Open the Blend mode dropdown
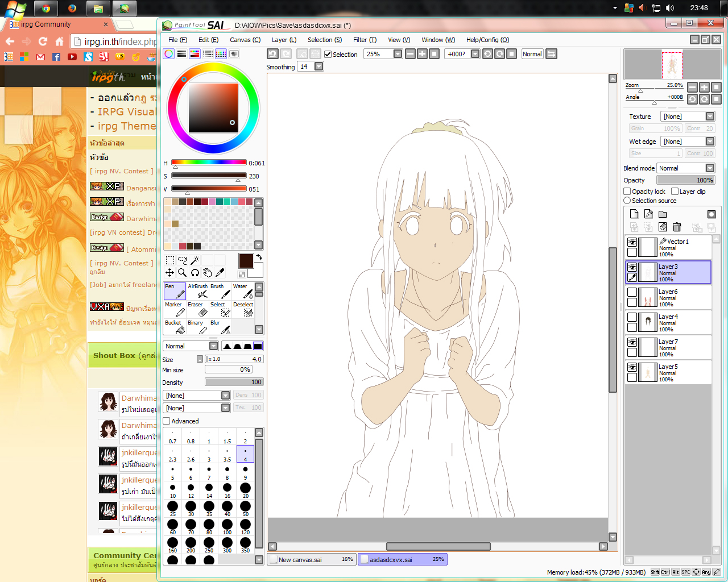This screenshot has height=582, width=728. pyautogui.click(x=686, y=168)
